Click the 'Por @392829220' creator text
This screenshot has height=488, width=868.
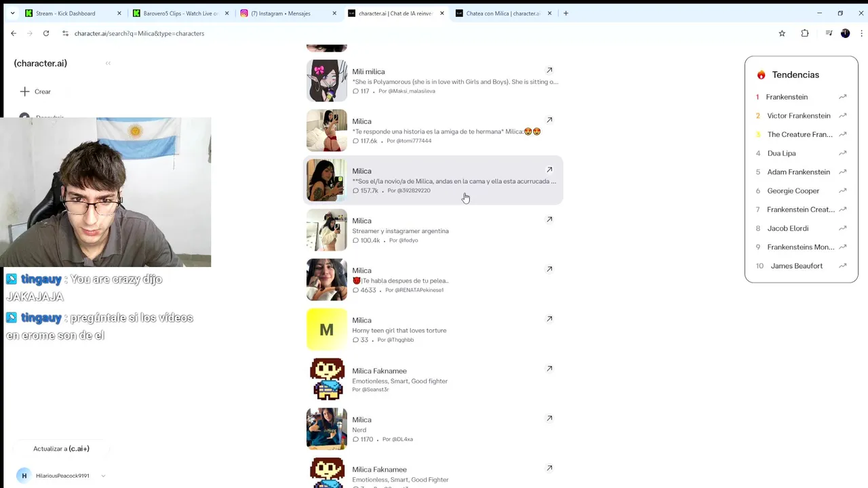pos(409,190)
